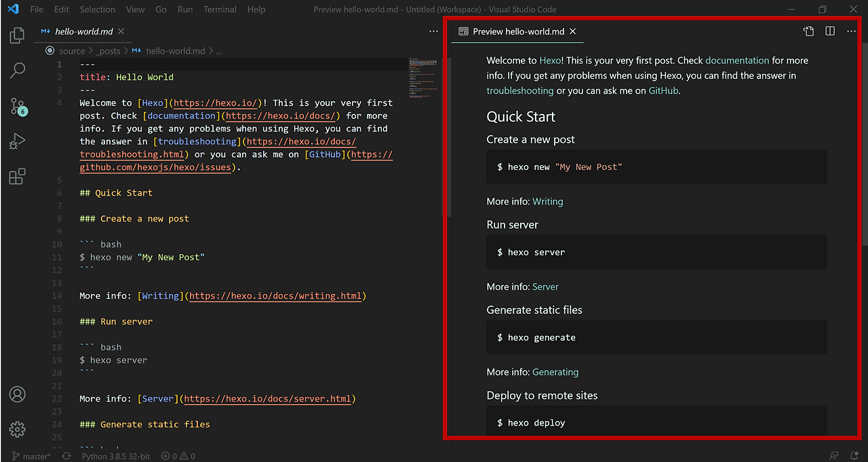868x462 pixels.
Task: Close the Preview hello-world.md tab
Action: click(x=573, y=31)
